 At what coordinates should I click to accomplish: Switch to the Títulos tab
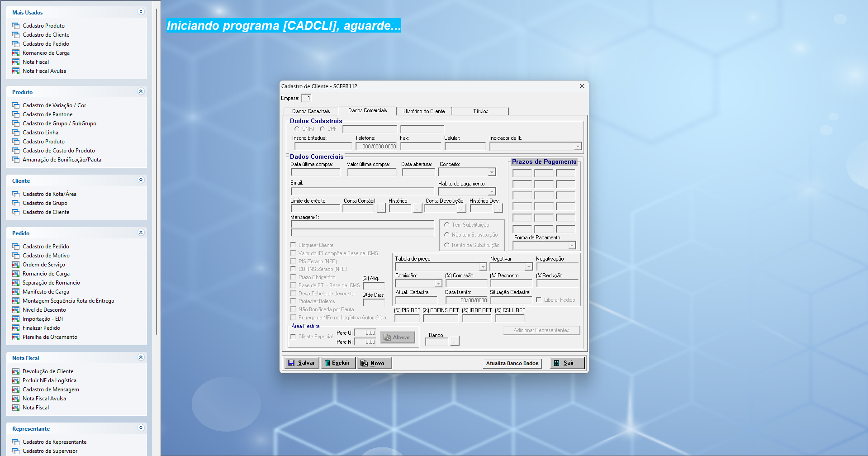[480, 111]
